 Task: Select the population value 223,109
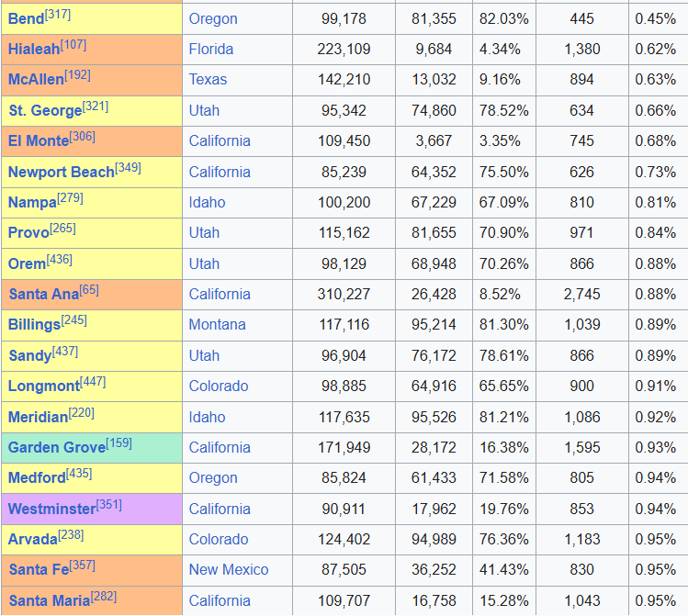pos(344,49)
